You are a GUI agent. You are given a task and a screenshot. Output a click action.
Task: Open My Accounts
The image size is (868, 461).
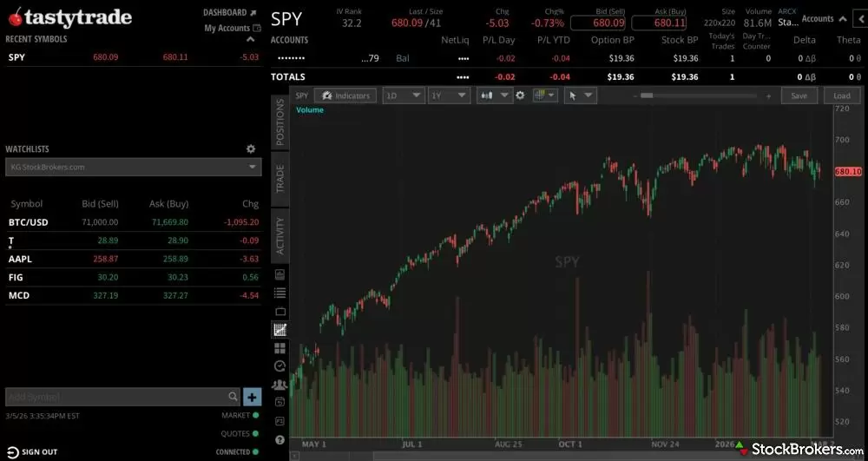pyautogui.click(x=233, y=29)
